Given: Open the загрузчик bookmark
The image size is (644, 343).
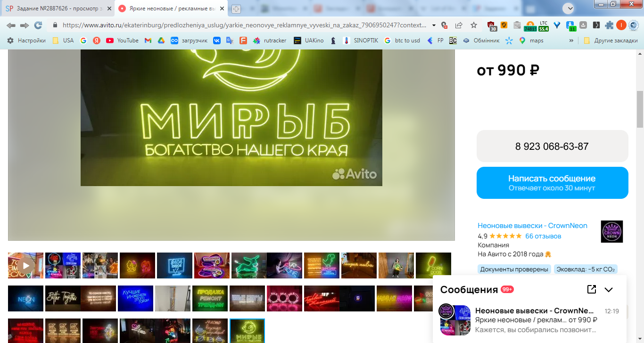Looking at the screenshot, I should pos(189,41).
